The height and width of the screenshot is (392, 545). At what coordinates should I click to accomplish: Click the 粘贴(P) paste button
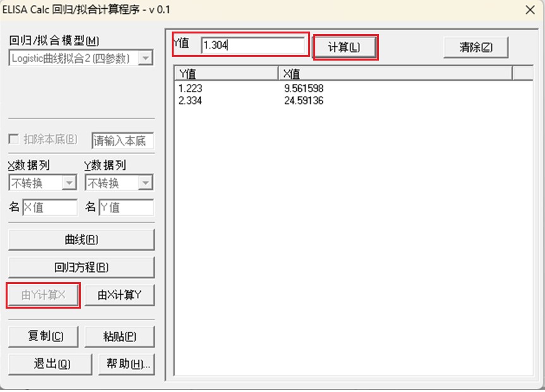tap(119, 336)
